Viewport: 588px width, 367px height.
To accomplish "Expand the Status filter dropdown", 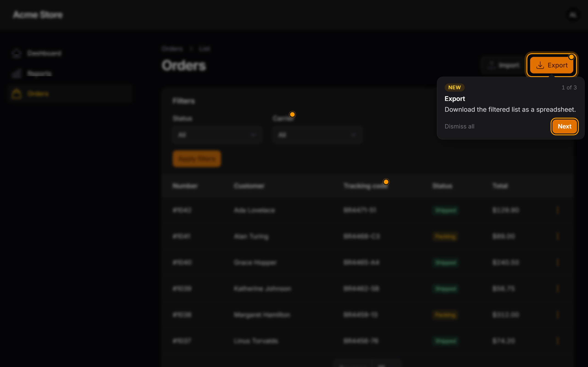I will 217,135.
